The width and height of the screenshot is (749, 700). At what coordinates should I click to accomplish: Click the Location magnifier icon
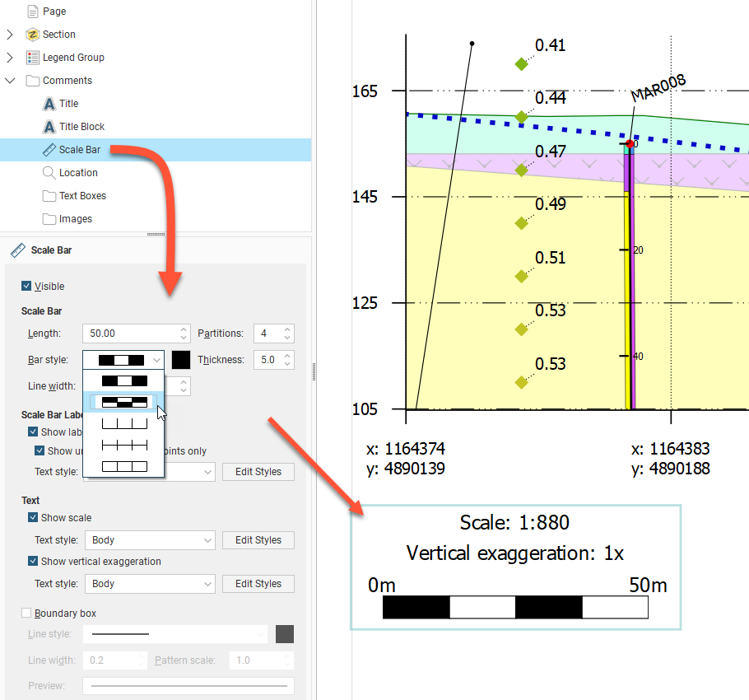(49, 173)
